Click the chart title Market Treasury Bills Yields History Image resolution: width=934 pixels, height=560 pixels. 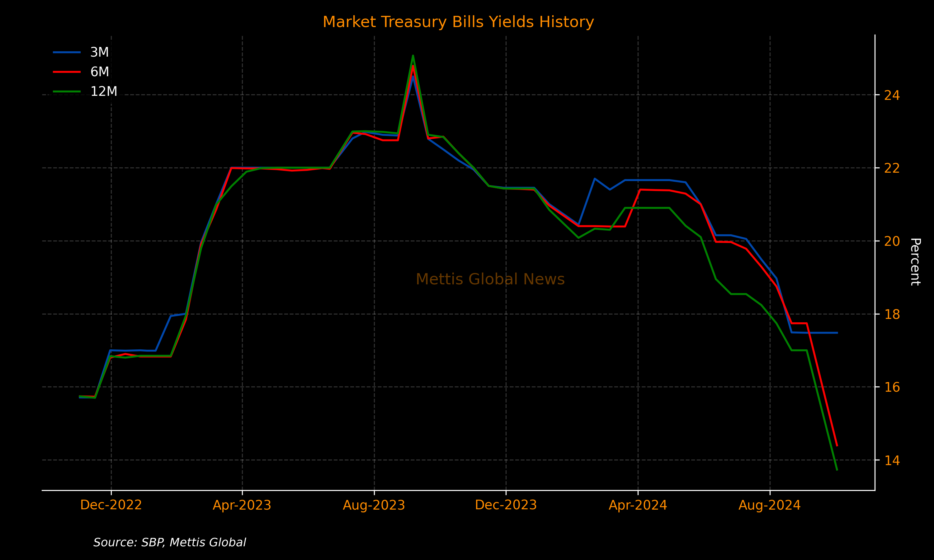pyautogui.click(x=458, y=22)
